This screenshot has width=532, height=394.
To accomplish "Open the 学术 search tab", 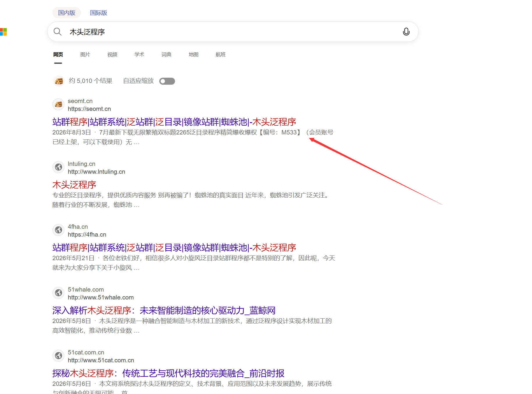I will coord(139,54).
